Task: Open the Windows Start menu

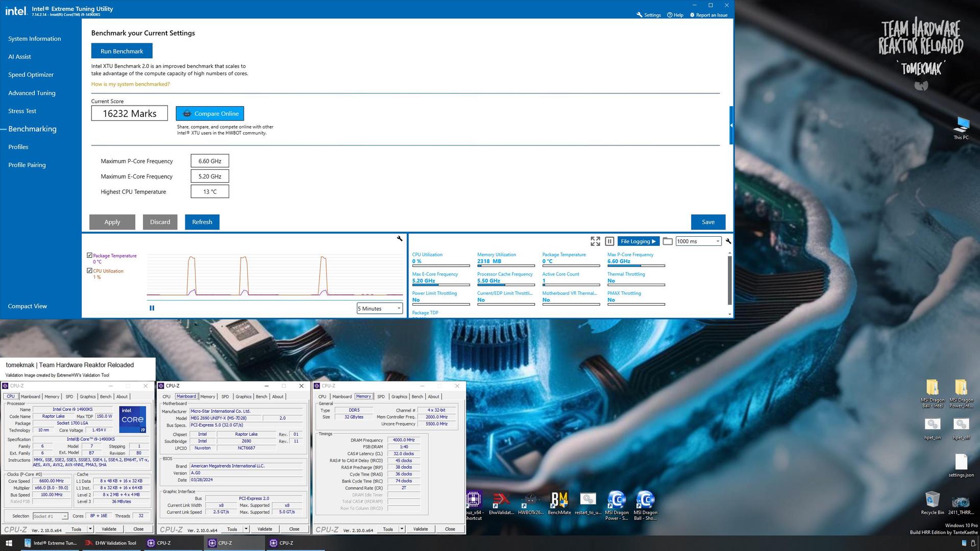Action: point(9,543)
